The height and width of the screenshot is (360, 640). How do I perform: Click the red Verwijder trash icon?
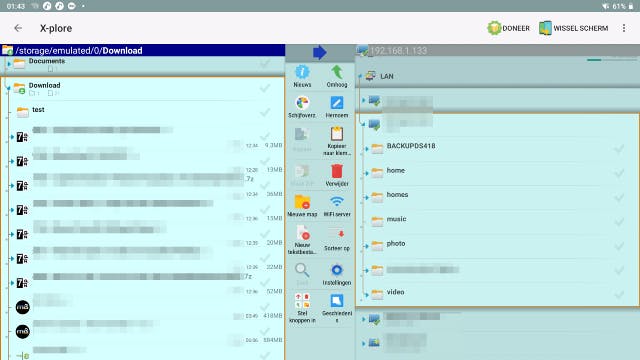(337, 171)
